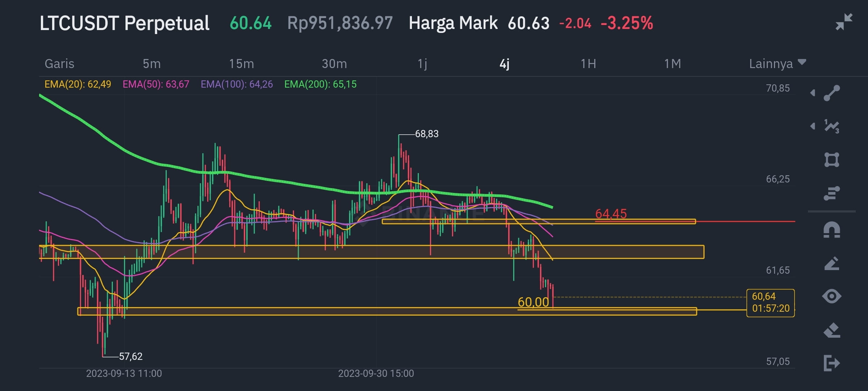The height and width of the screenshot is (391, 868).
Task: Click the 68,83 high price marker
Action: point(426,134)
